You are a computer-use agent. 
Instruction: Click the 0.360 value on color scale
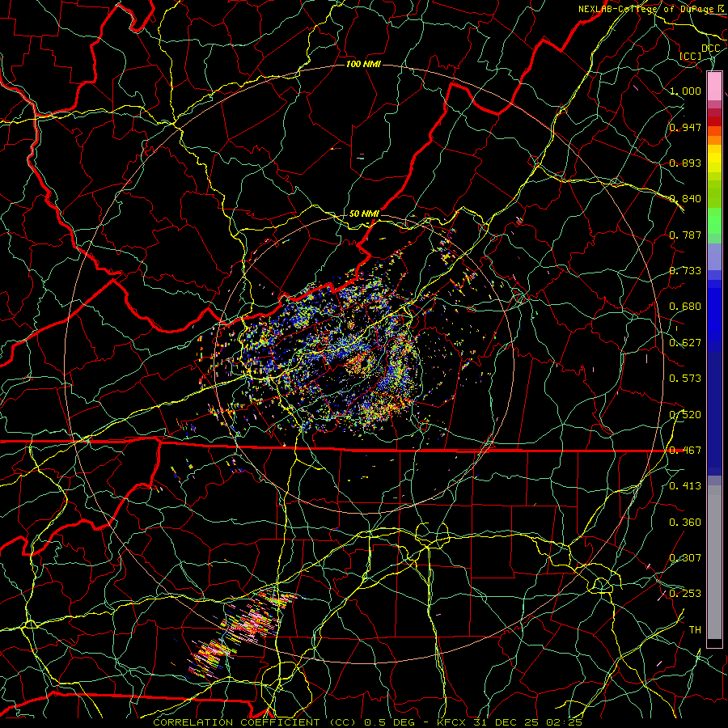coord(685,523)
